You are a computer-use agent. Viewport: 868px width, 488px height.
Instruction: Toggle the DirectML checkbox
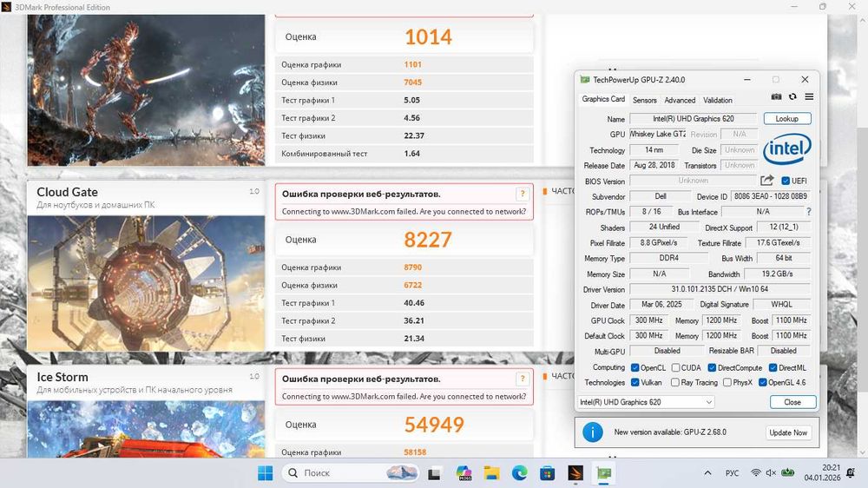(773, 368)
